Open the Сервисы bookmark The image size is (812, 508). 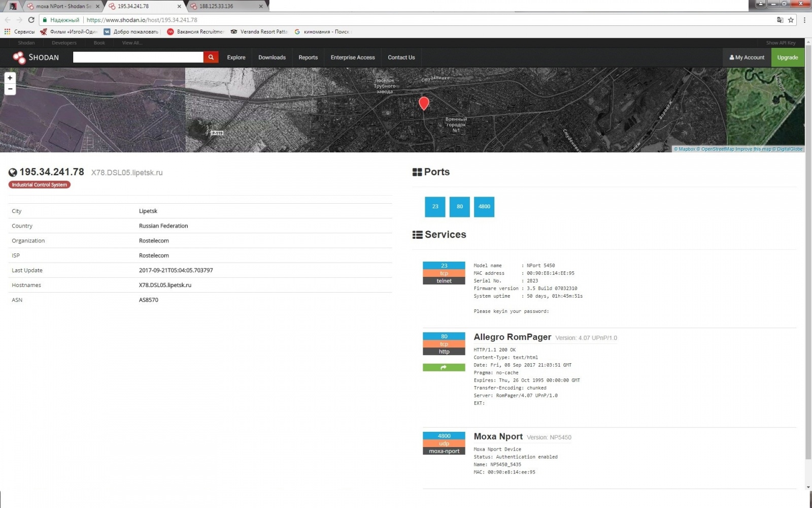[x=20, y=31]
